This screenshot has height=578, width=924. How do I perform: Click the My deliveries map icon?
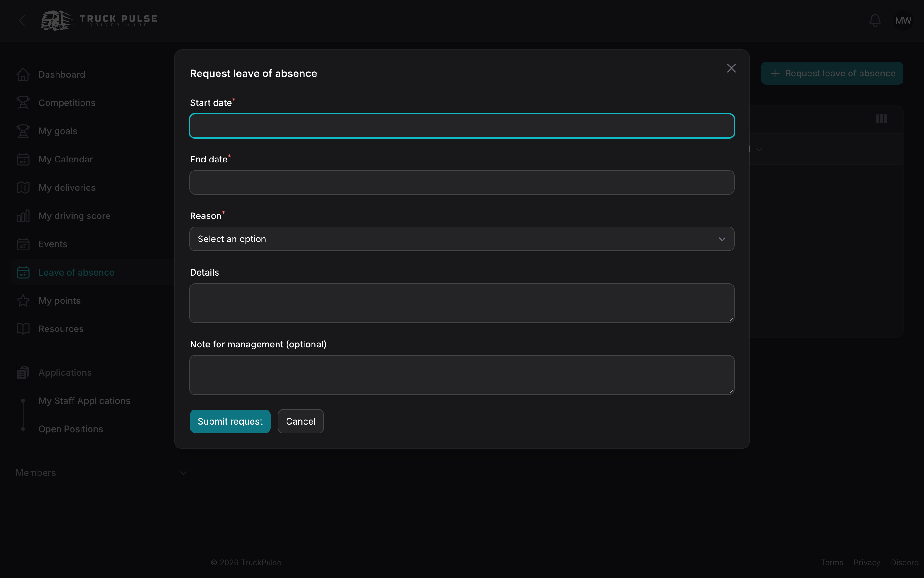coord(23,188)
